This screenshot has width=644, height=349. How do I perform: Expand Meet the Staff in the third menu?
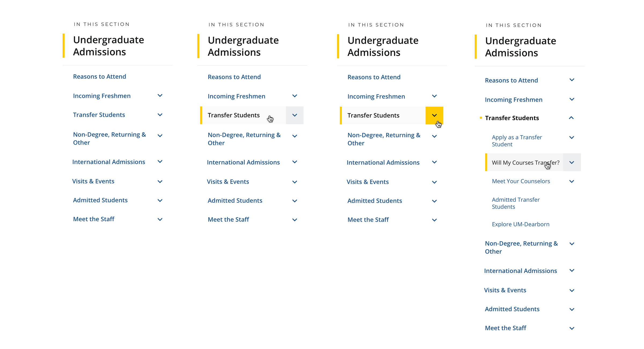434,220
